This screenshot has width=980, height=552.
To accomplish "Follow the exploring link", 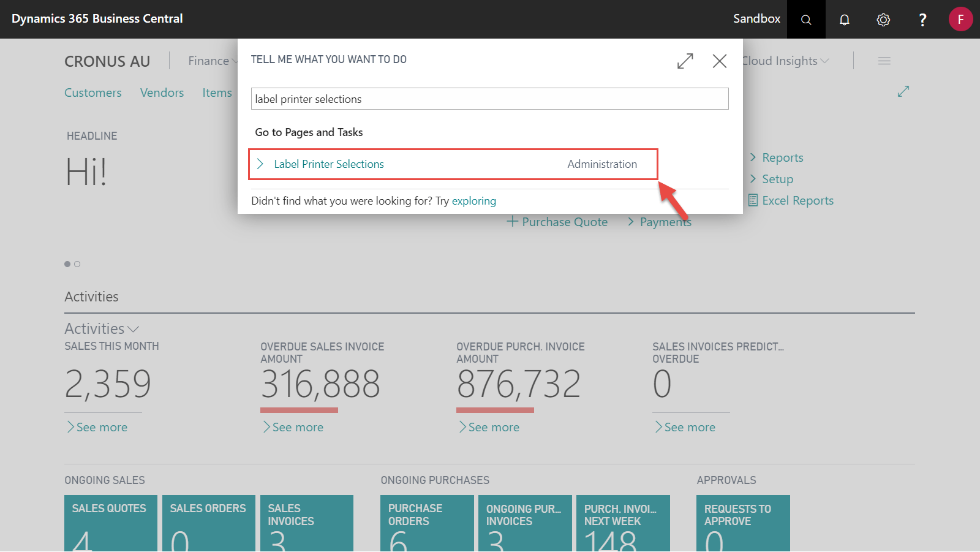I will coord(474,201).
